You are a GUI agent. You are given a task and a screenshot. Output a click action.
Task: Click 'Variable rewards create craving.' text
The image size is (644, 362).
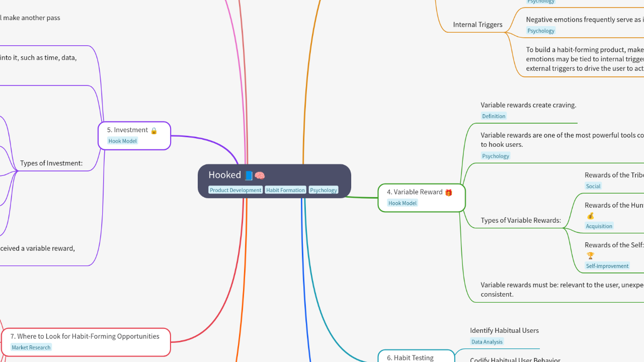pyautogui.click(x=528, y=105)
